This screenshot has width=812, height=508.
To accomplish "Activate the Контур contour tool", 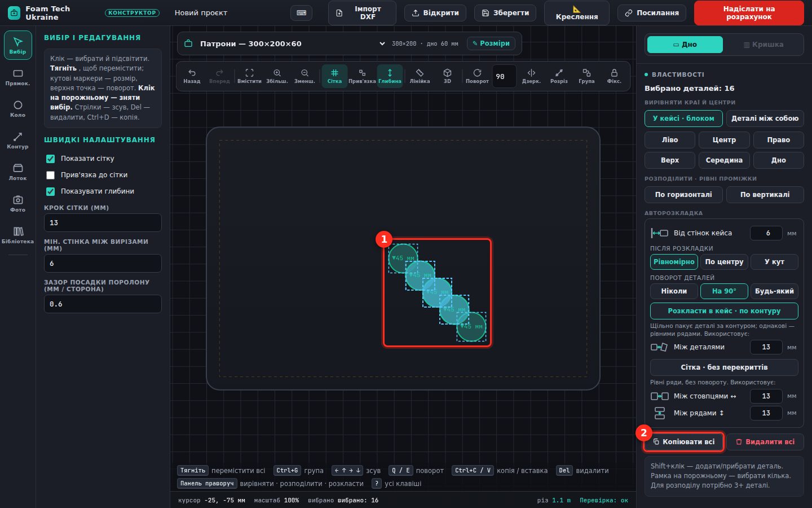I will (x=17, y=141).
